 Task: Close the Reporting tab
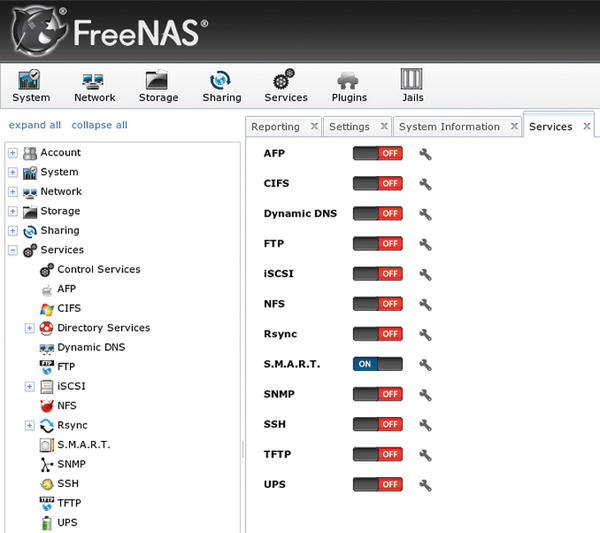(314, 126)
